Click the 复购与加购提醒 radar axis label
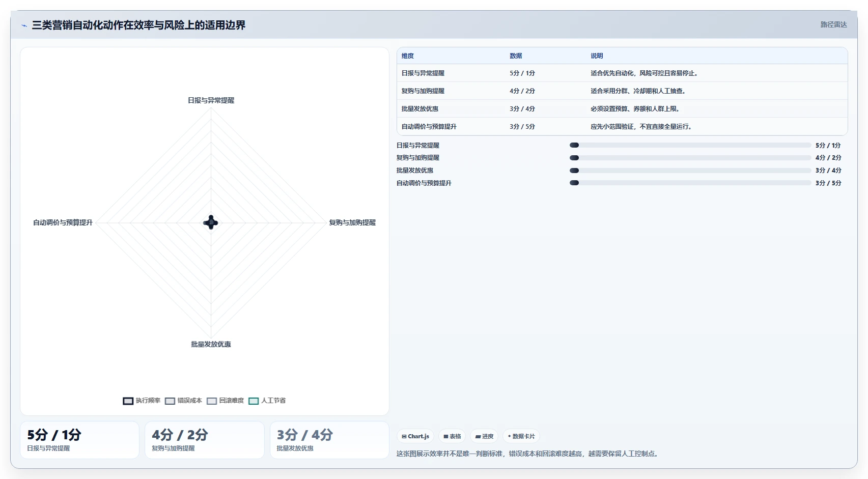Image resolution: width=868 pixels, height=479 pixels. (352, 222)
